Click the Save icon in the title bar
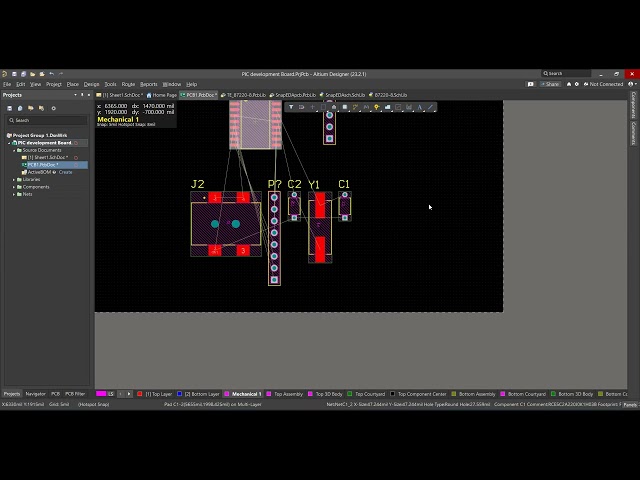Viewport: 640px width, 480px height. [14, 74]
